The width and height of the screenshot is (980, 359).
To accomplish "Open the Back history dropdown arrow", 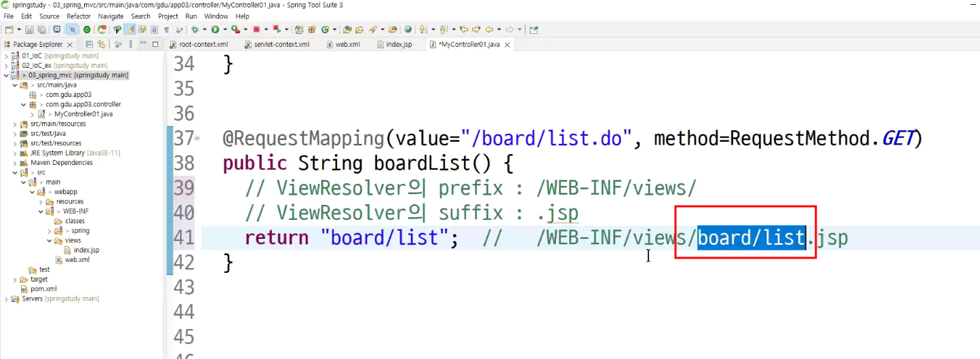I will (498, 29).
